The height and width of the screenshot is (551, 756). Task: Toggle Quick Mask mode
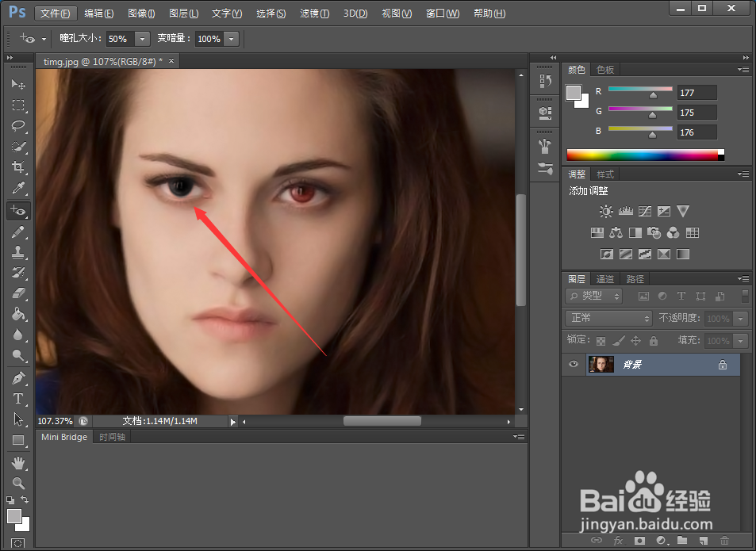(x=17, y=543)
